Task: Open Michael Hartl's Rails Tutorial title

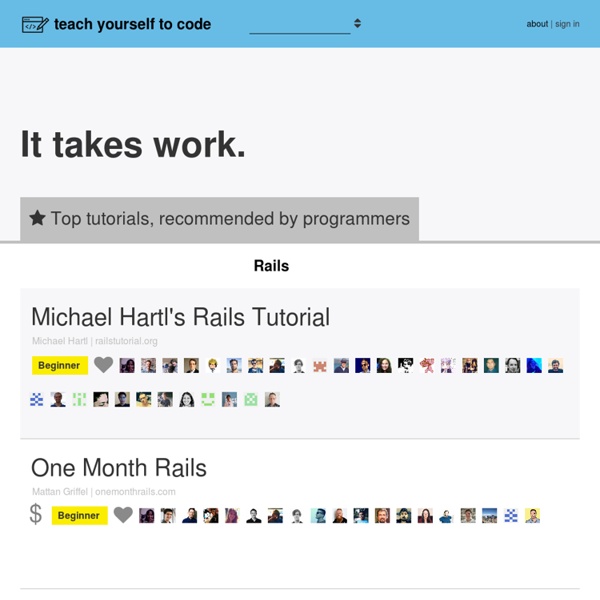Action: 180,317
